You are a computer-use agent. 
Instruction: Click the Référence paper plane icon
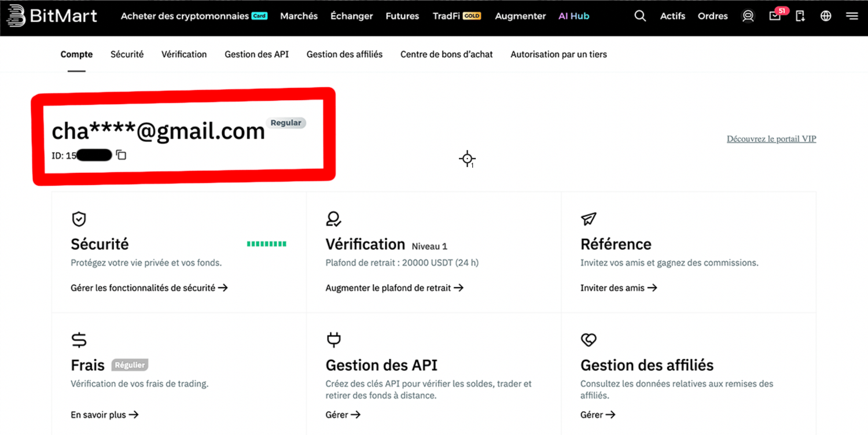pos(589,219)
